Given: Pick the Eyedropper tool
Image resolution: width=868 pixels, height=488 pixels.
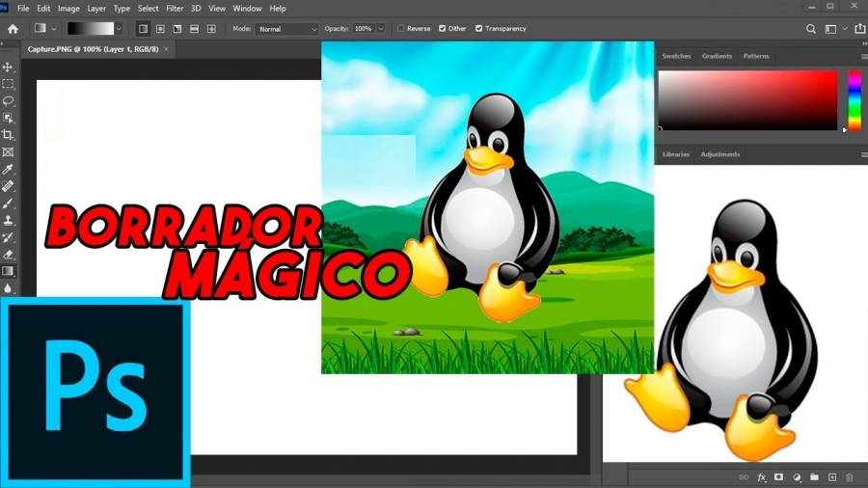Looking at the screenshot, I should pos(9,169).
